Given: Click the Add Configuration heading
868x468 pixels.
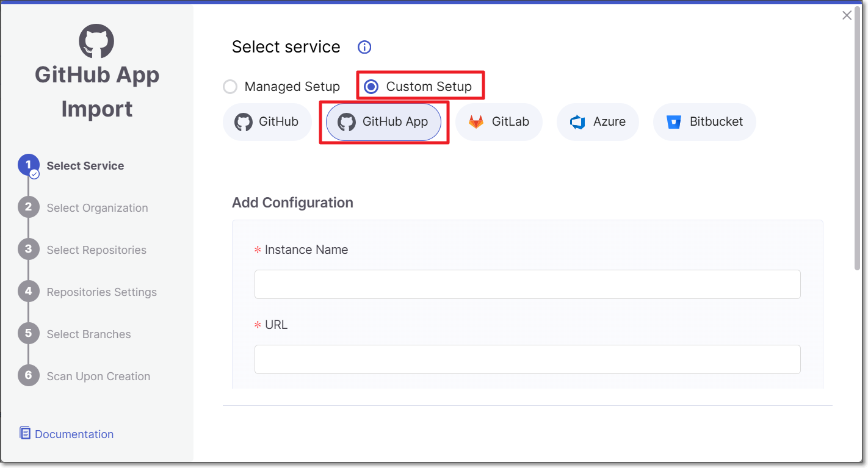Looking at the screenshot, I should [x=292, y=203].
